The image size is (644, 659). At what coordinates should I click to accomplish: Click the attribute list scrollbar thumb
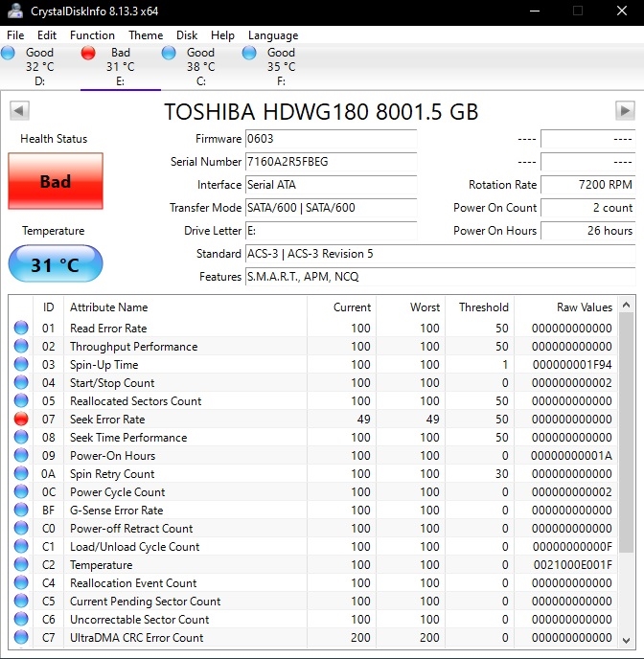click(626, 433)
